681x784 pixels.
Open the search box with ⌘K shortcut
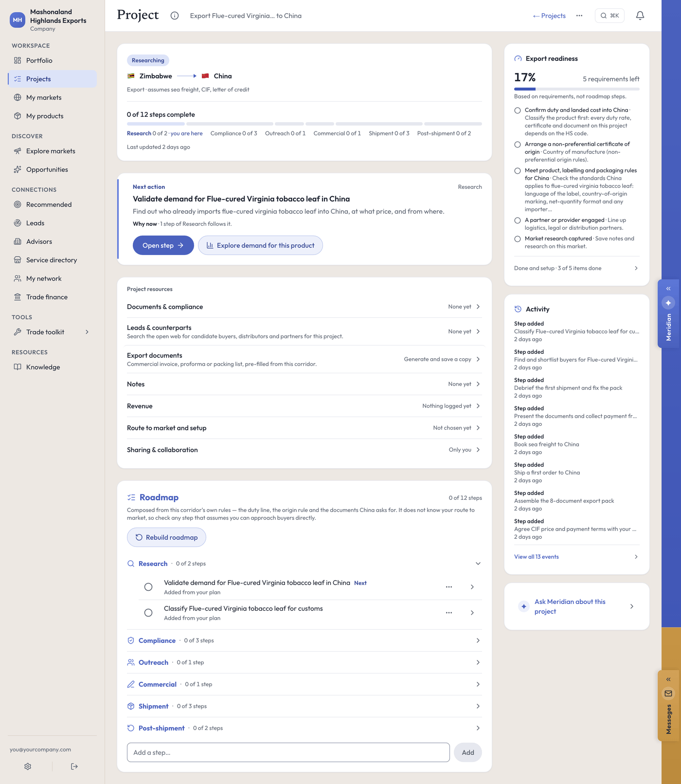point(609,16)
